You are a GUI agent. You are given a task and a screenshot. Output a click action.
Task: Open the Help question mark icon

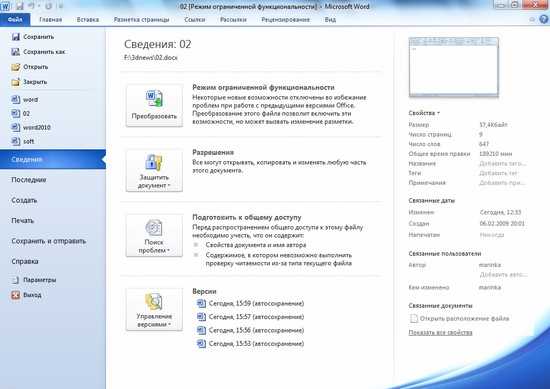tap(544, 20)
